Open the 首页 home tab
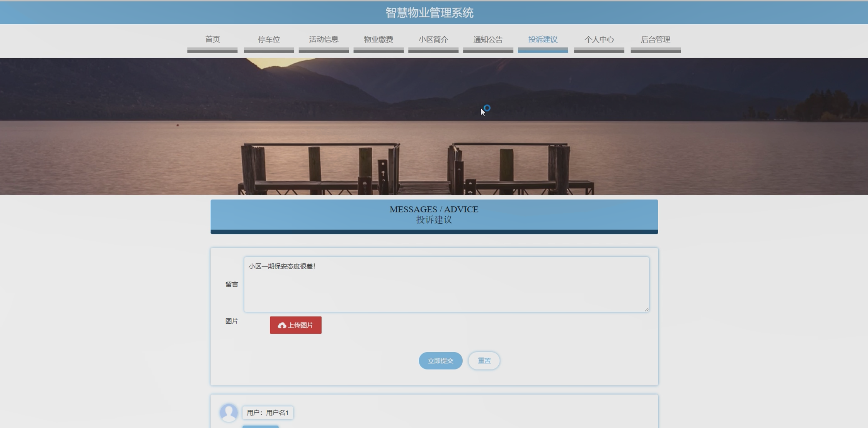Screen dimensions: 868x428 [212, 40]
